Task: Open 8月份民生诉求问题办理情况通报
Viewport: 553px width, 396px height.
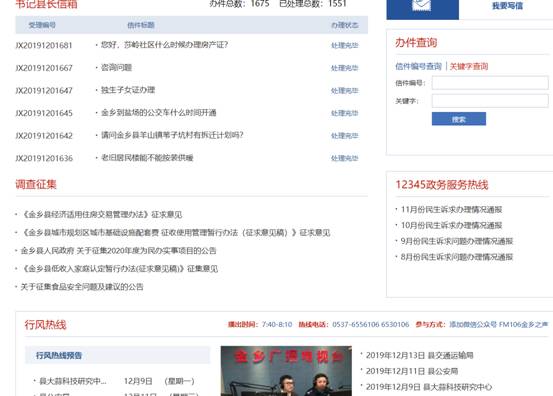Action: 457,257
